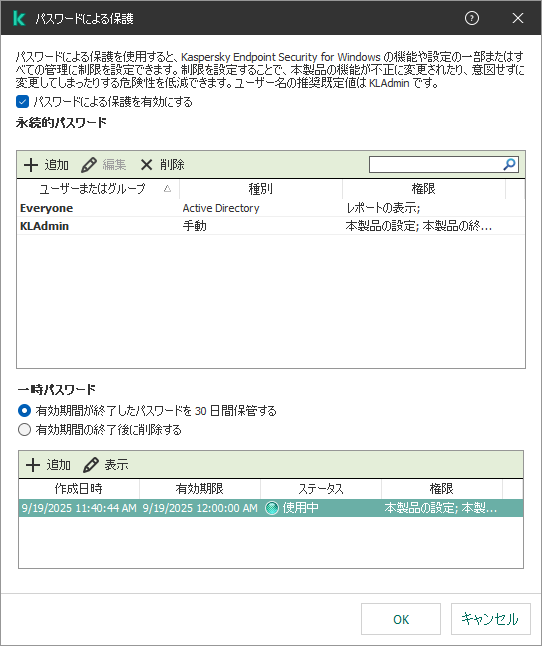This screenshot has height=646, width=542.
Task: Add a temporary password (追加) in lower toolbar
Action: point(48,465)
